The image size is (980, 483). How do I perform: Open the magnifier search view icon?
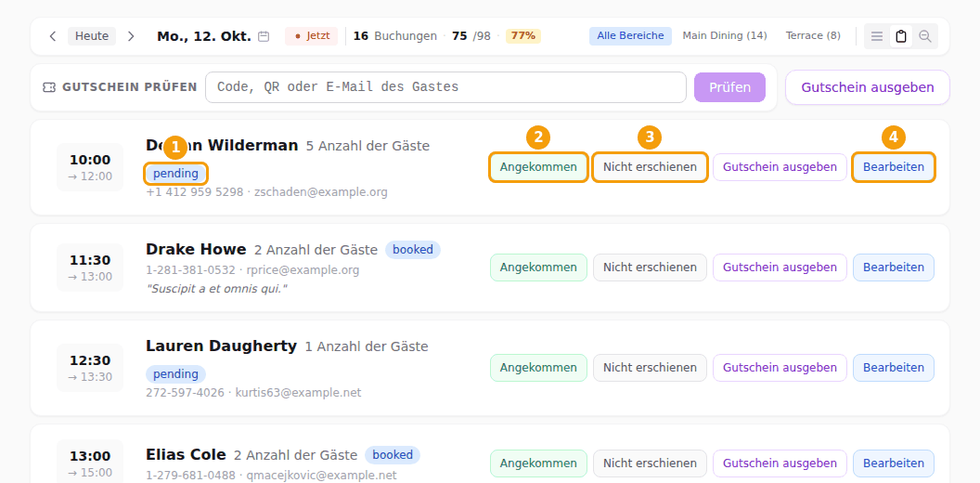[x=925, y=36]
